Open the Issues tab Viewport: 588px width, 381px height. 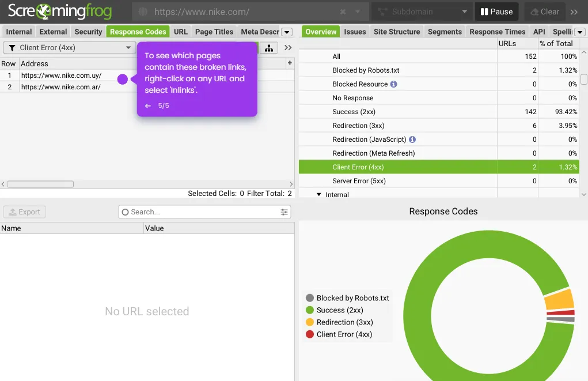(x=355, y=32)
